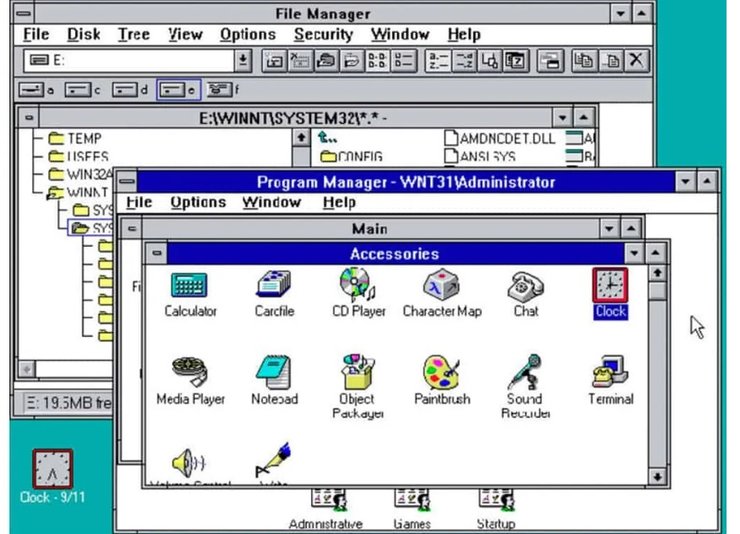Select network drive f in File Manager
The image size is (740, 534).
(223, 90)
